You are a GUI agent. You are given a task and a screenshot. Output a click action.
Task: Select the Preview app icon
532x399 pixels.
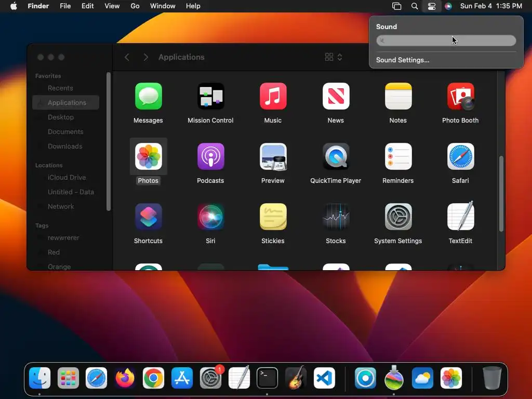pyautogui.click(x=273, y=156)
